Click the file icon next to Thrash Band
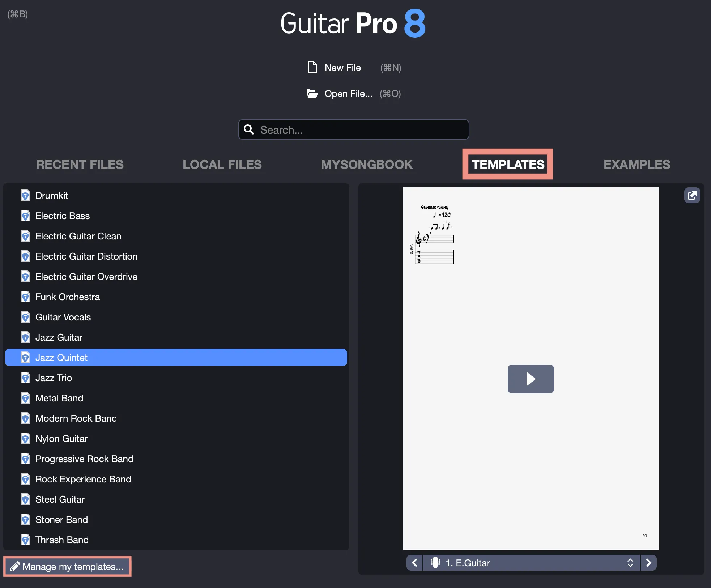The height and width of the screenshot is (588, 711). (x=25, y=540)
